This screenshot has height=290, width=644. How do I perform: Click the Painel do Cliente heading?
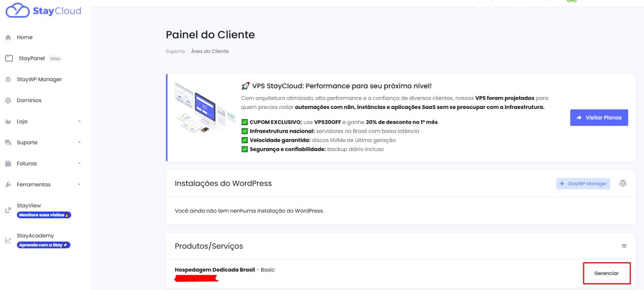[x=210, y=35]
